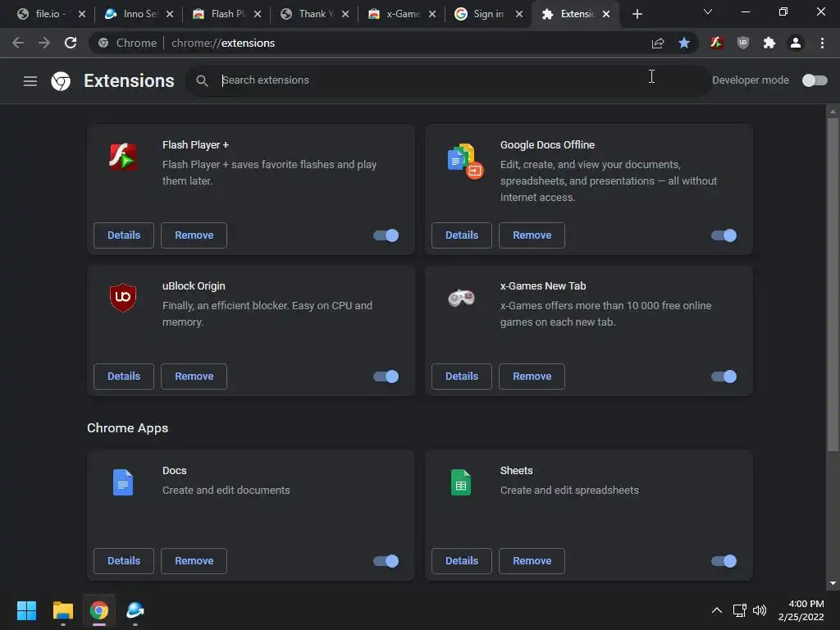Open Details for Flash Player +
840x630 pixels.
click(124, 235)
